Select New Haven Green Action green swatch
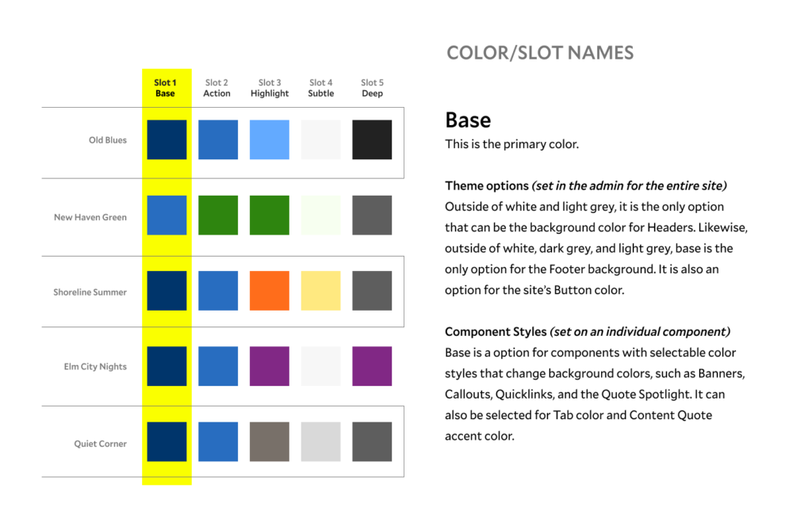This screenshot has width=812, height=515. pyautogui.click(x=218, y=216)
